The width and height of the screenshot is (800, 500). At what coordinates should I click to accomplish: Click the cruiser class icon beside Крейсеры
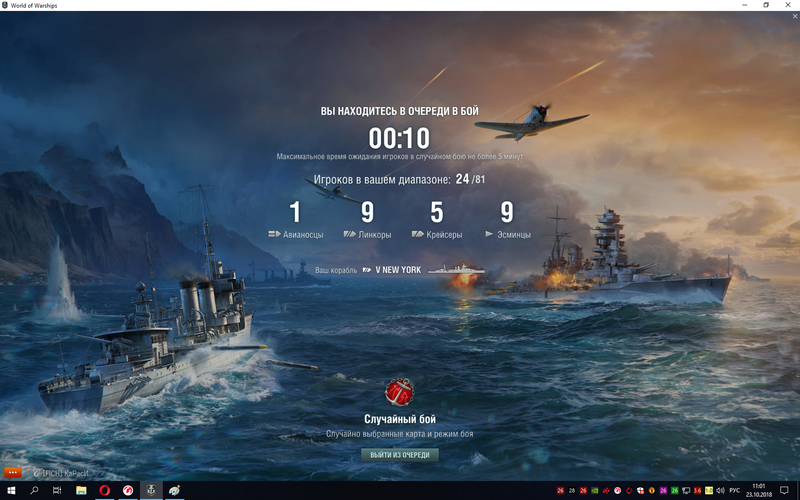pyautogui.click(x=417, y=234)
